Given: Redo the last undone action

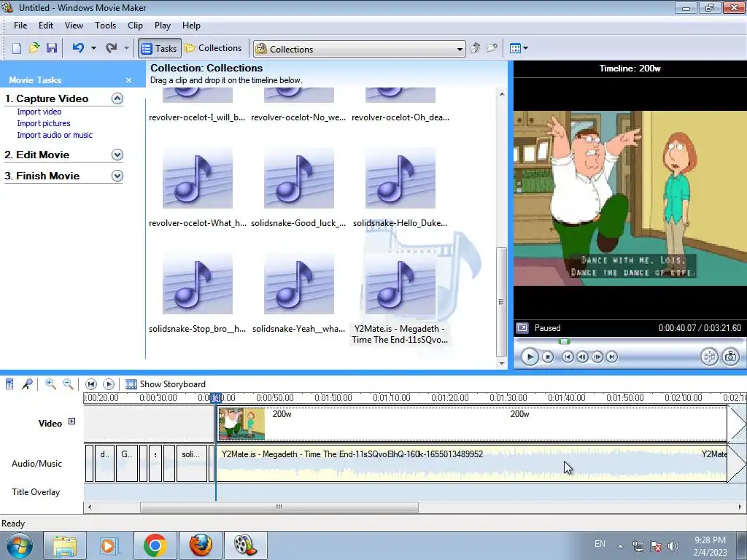Looking at the screenshot, I should tap(112, 48).
